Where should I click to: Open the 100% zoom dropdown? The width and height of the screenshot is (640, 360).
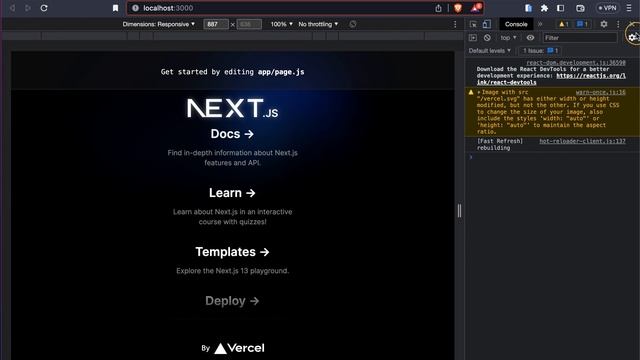[x=282, y=24]
